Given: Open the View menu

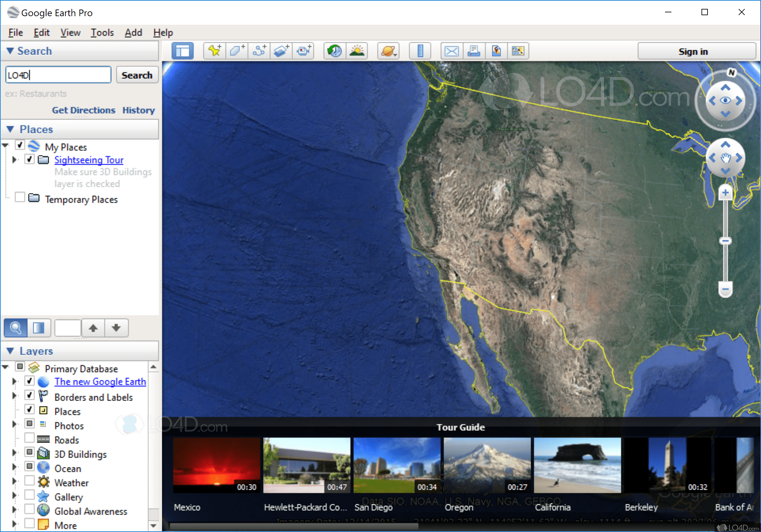Looking at the screenshot, I should 70,33.
